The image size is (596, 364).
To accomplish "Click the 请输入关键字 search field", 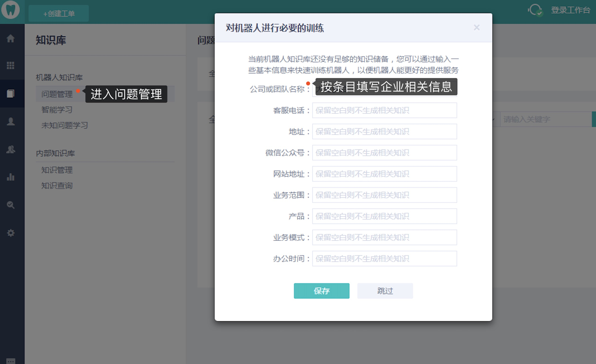I will pos(546,120).
